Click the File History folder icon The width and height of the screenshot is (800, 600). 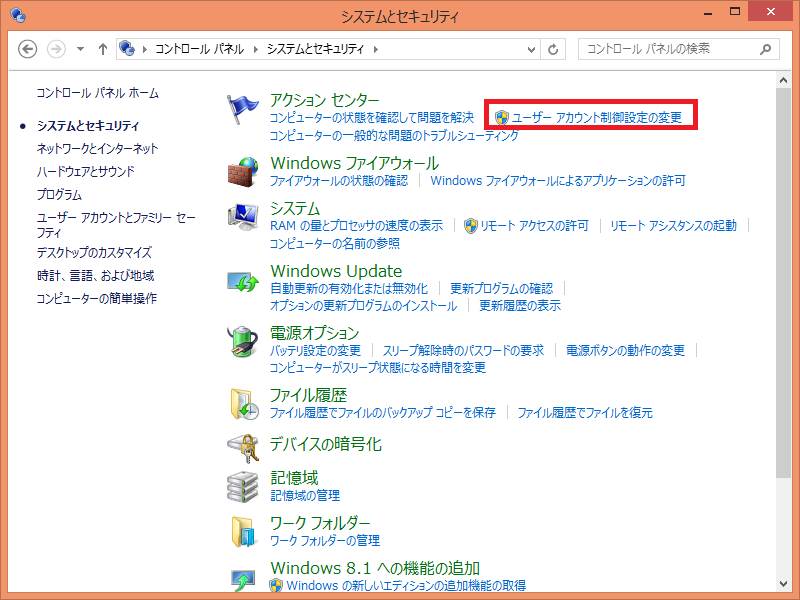(x=244, y=404)
